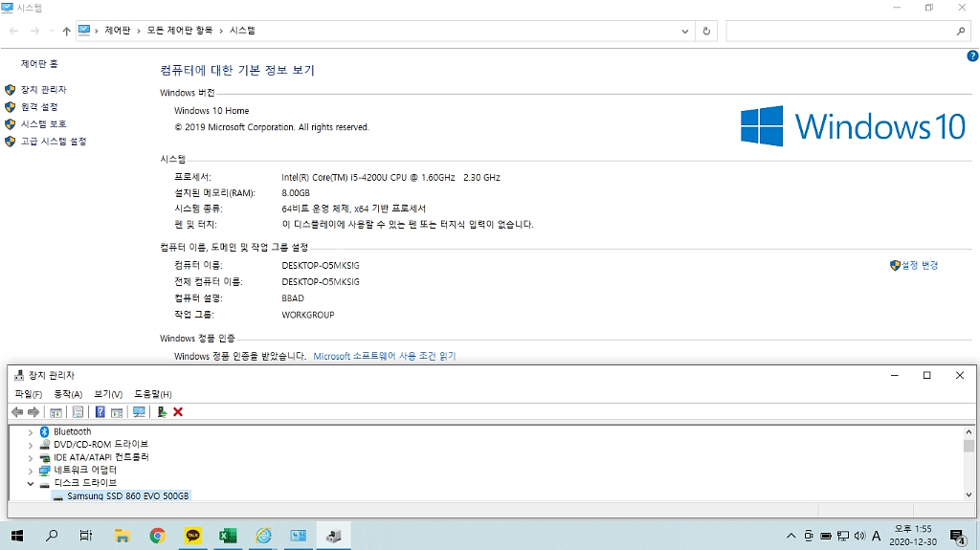This screenshot has width=980, height=550.
Task: Click the refresh button beside the address bar
Action: coord(706,31)
